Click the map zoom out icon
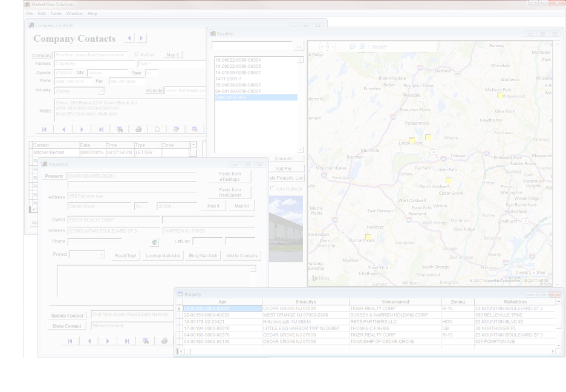566x392 pixels. 353,47
